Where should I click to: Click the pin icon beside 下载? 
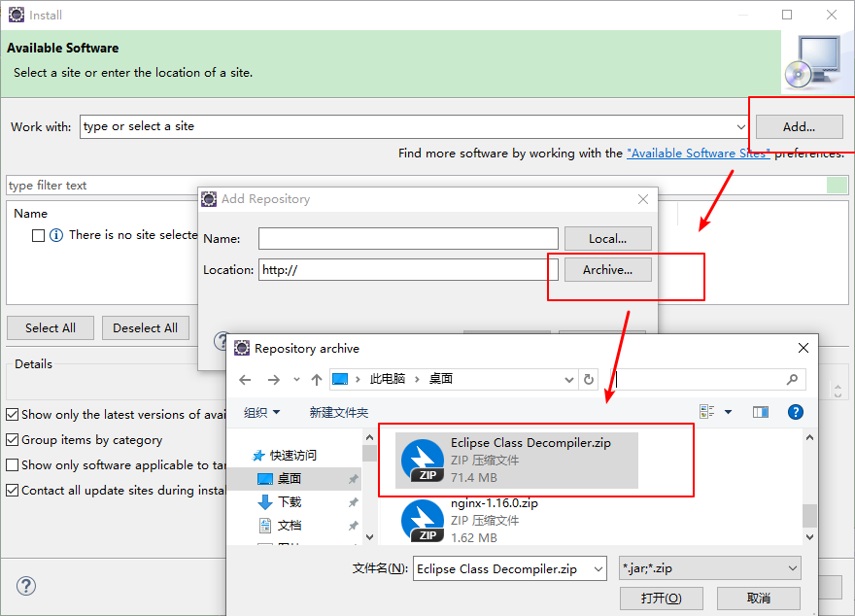tap(354, 502)
